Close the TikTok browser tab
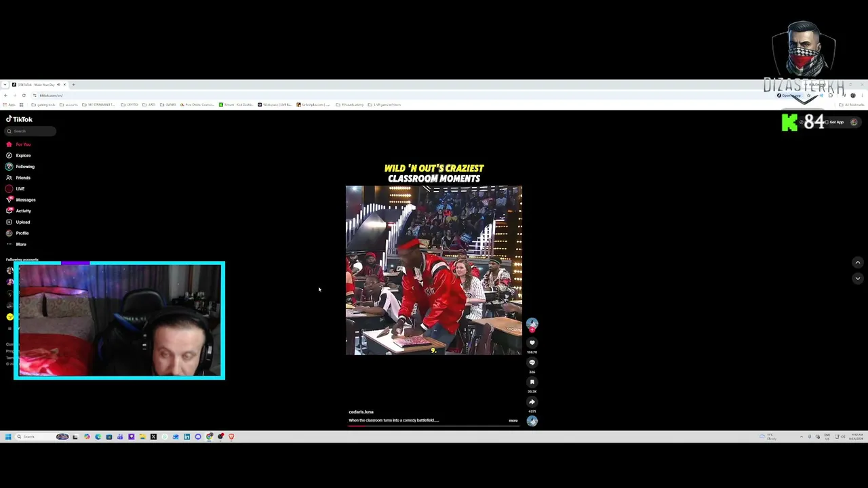This screenshot has width=868, height=488. coord(64,85)
